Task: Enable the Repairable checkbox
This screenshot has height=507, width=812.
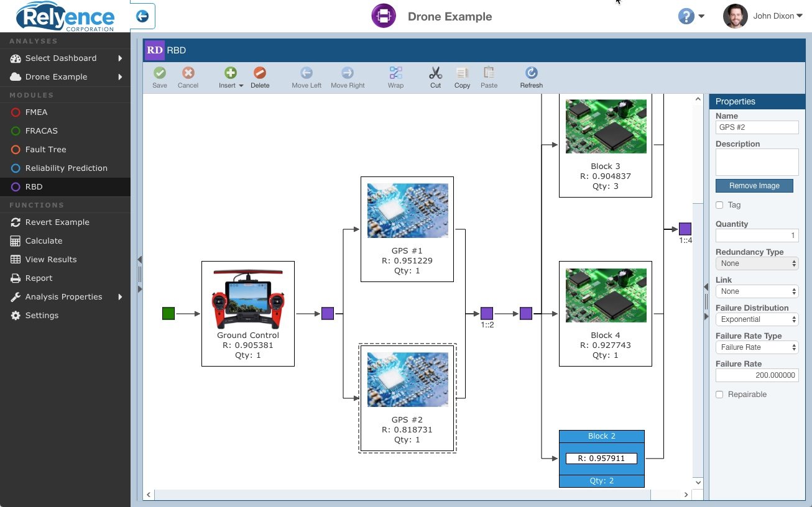Action: coord(719,395)
